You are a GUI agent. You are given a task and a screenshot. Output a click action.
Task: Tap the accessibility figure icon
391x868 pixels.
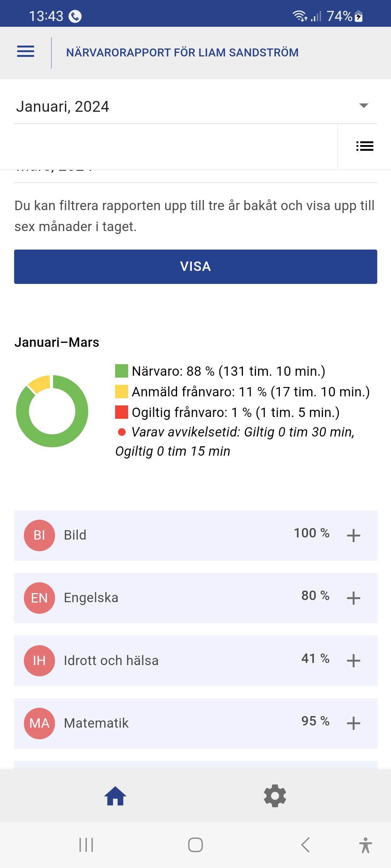[365, 845]
